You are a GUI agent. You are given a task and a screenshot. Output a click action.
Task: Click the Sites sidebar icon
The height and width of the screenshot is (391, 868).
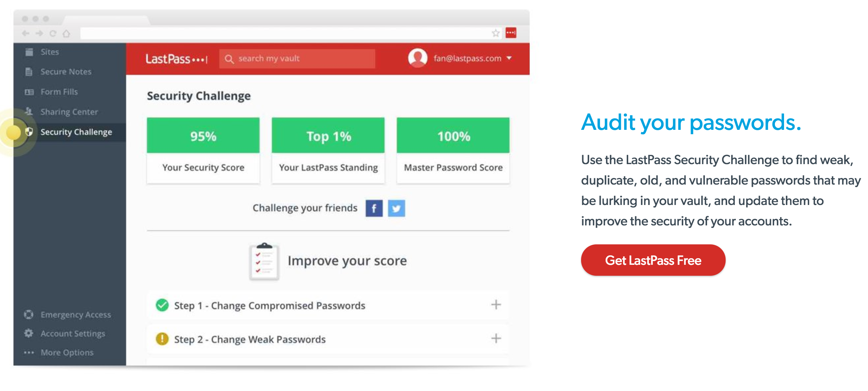point(29,52)
